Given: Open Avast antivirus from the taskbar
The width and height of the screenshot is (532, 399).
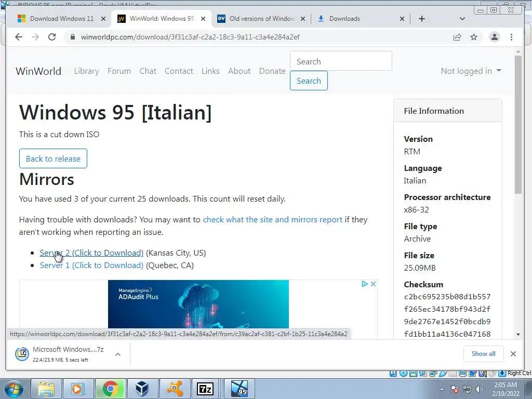Looking at the screenshot, I should tap(175, 389).
